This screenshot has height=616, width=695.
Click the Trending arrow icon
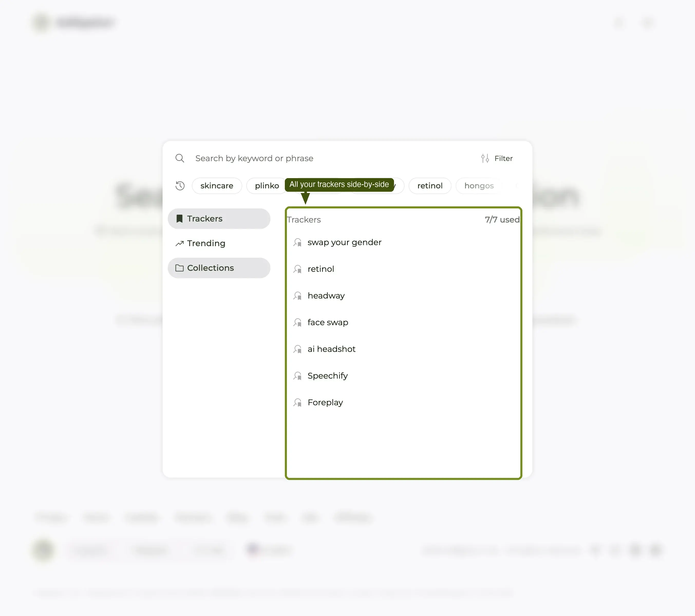(x=180, y=243)
